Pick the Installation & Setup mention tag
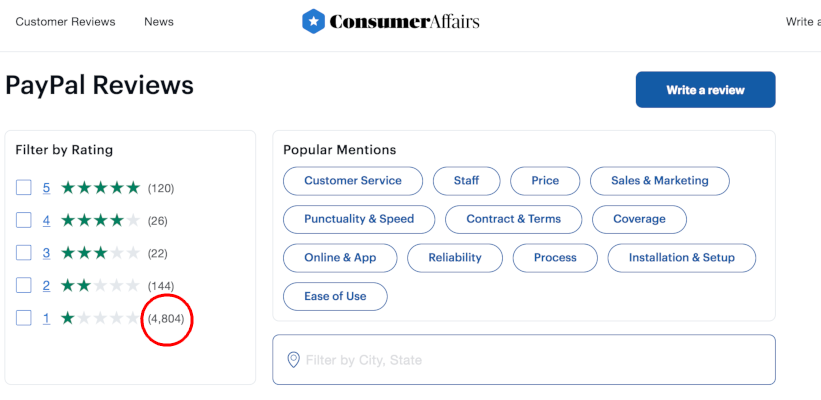821x400 pixels. 681,258
